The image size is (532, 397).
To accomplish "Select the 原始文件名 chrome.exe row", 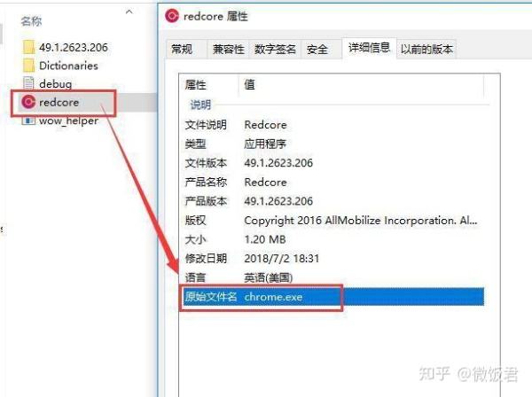I will pyautogui.click(x=334, y=297).
